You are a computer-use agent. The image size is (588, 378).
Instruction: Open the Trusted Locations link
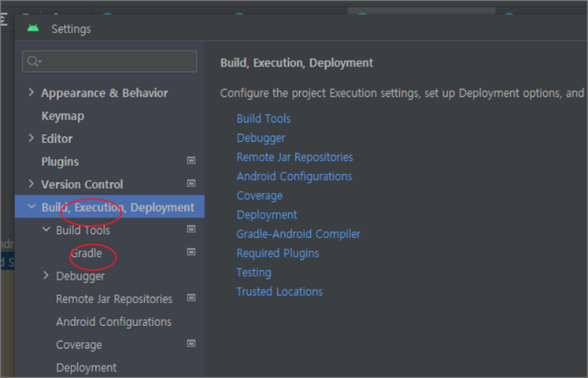click(279, 292)
